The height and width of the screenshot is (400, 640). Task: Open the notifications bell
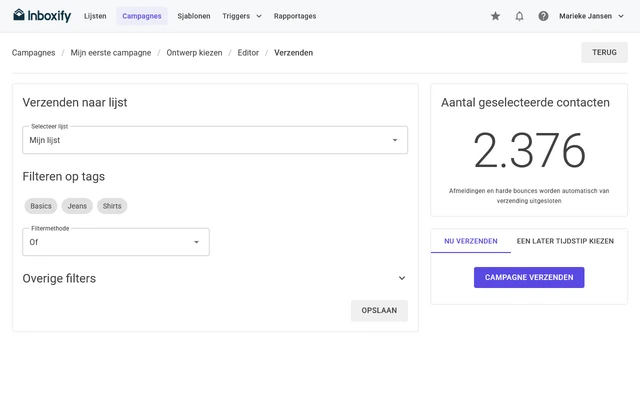tap(519, 16)
